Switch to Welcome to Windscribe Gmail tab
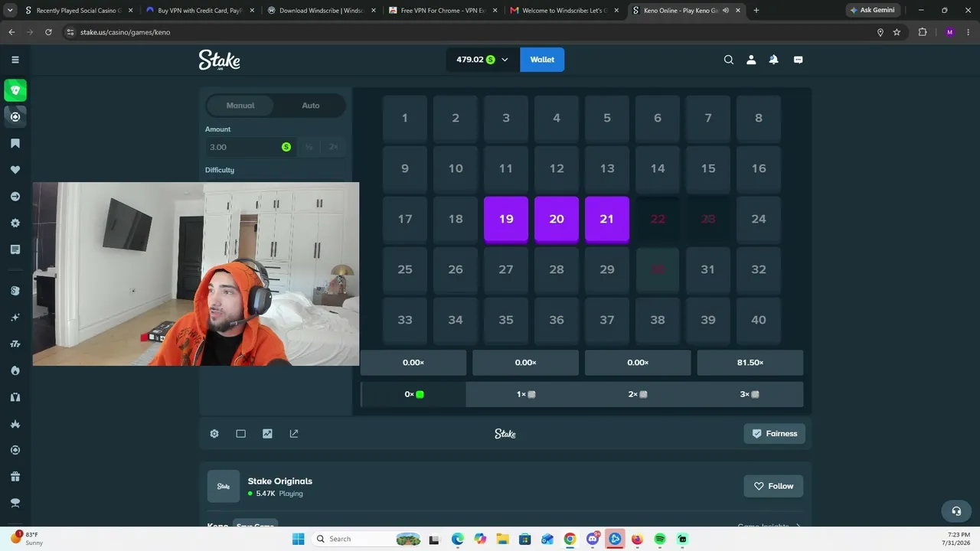Viewport: 980px width, 551px height. point(565,11)
